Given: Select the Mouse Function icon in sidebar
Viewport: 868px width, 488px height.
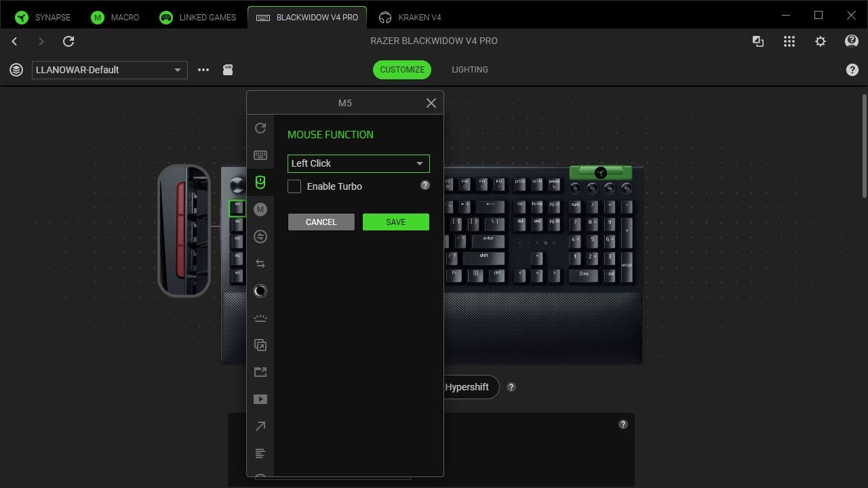Looking at the screenshot, I should pos(260,182).
